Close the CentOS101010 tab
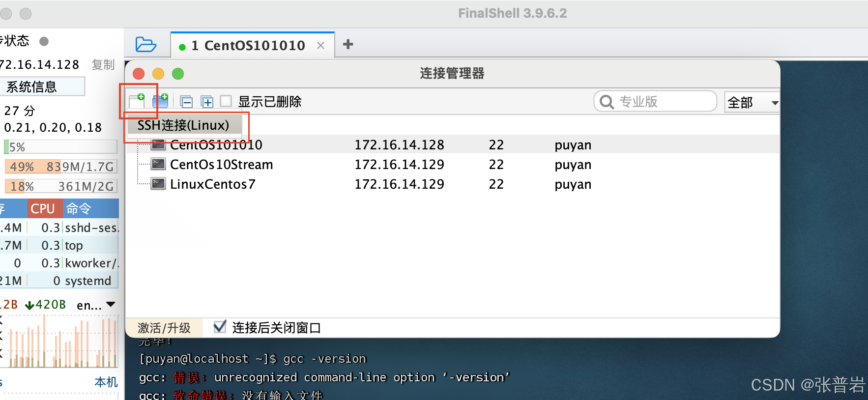The width and height of the screenshot is (868, 400). click(320, 46)
